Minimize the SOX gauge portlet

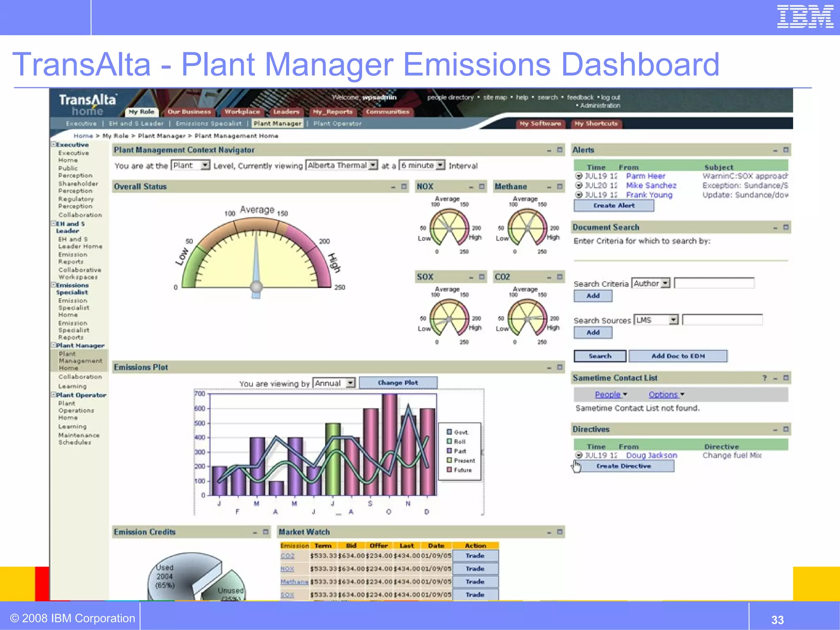pyautogui.click(x=471, y=277)
